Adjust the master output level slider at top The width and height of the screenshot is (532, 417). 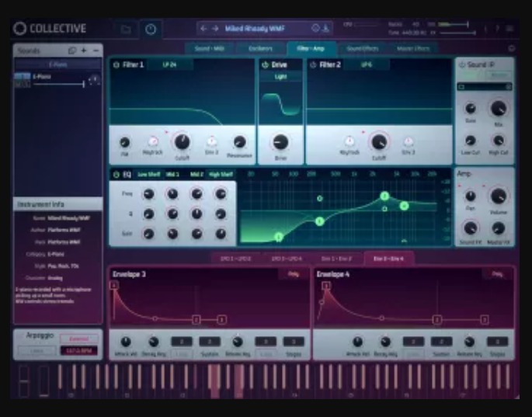(454, 24)
